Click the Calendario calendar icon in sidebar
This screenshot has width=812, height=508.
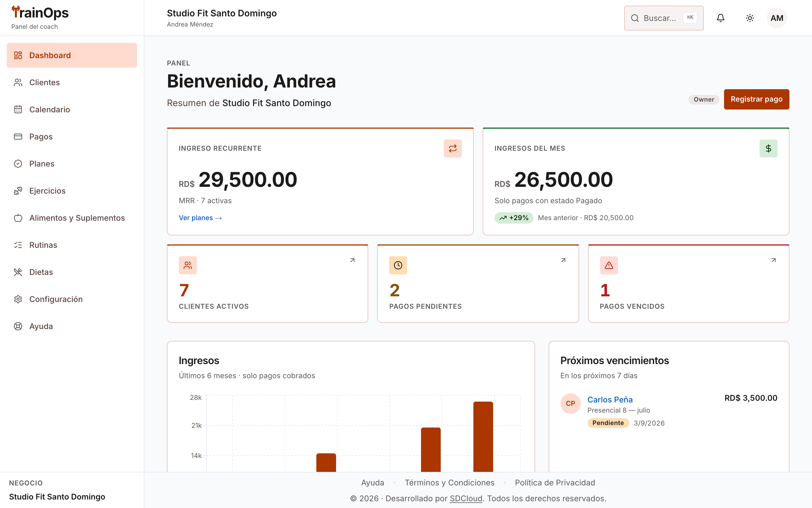[x=18, y=110]
